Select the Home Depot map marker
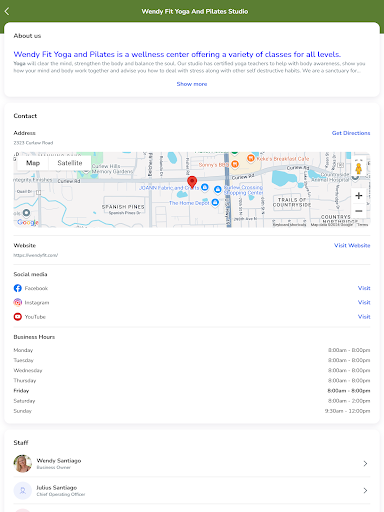Image resolution: width=384 pixels, height=512 pixels. [x=215, y=202]
